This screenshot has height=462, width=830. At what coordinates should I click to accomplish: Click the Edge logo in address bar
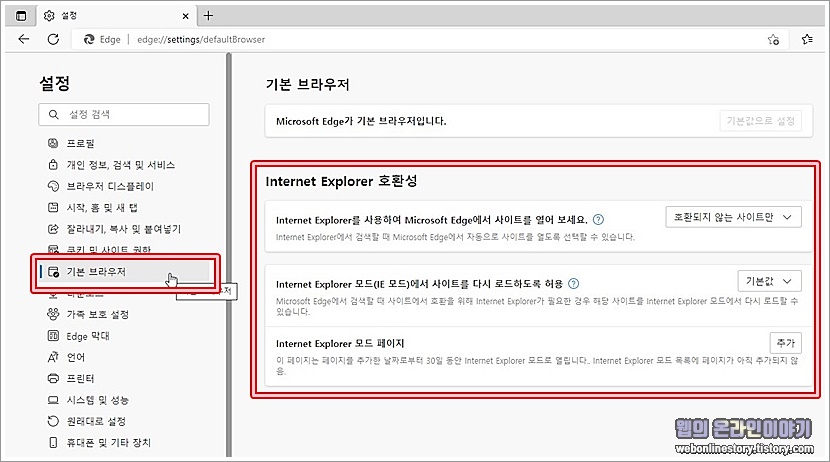(89, 39)
